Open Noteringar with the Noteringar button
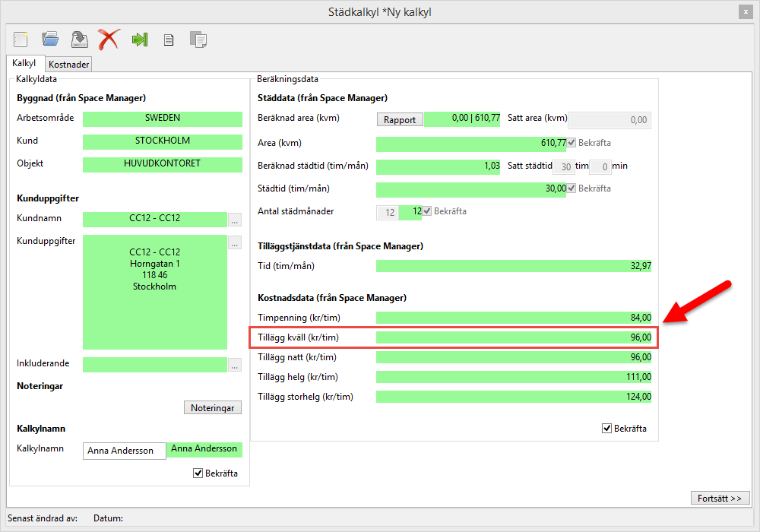This screenshot has height=532, width=760. point(213,408)
